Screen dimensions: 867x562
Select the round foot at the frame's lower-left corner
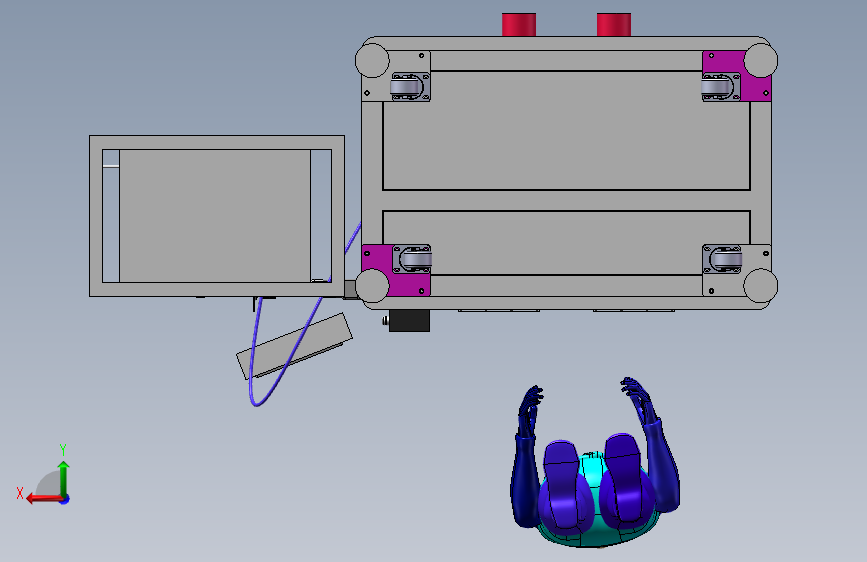pos(372,285)
